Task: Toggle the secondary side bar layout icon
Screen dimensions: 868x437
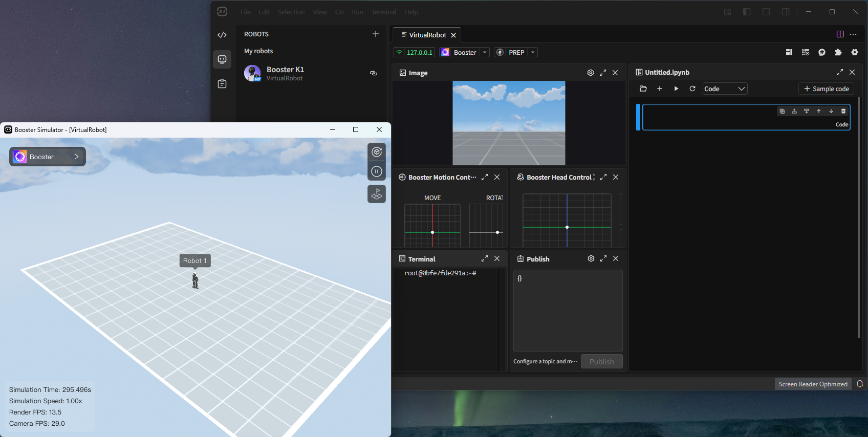Action: [786, 12]
